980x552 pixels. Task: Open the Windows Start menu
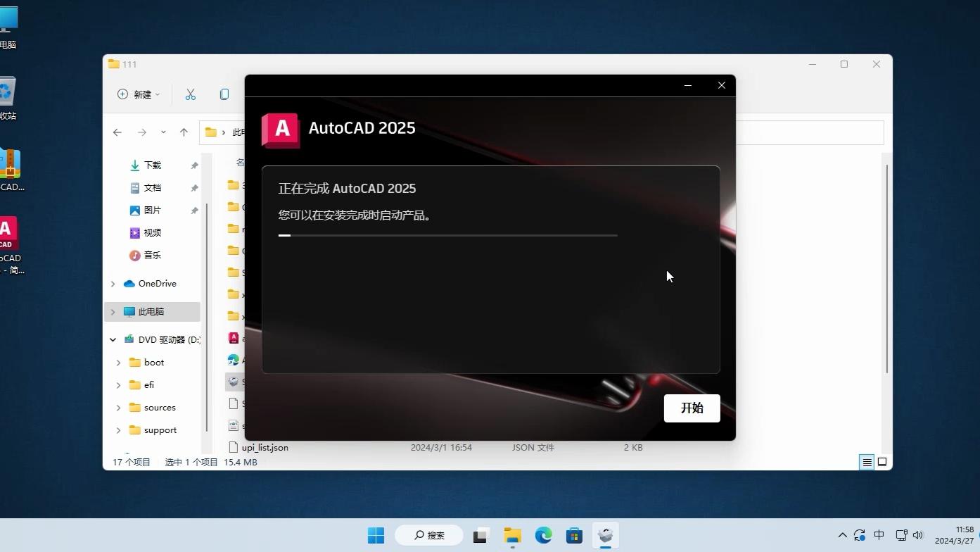(x=376, y=536)
